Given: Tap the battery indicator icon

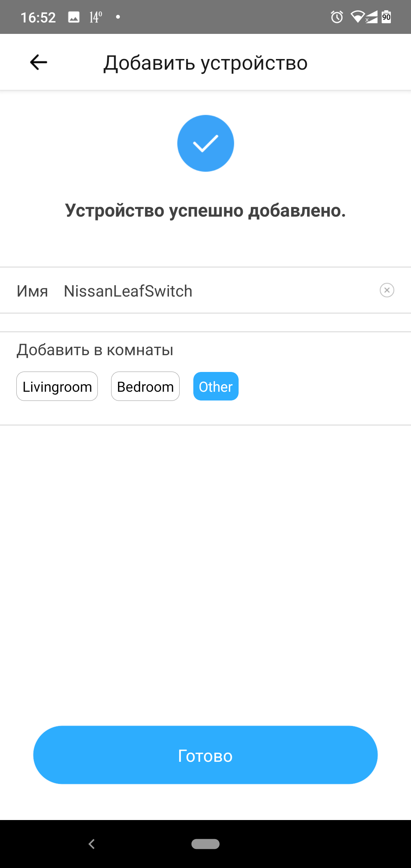Looking at the screenshot, I should 386,17.
